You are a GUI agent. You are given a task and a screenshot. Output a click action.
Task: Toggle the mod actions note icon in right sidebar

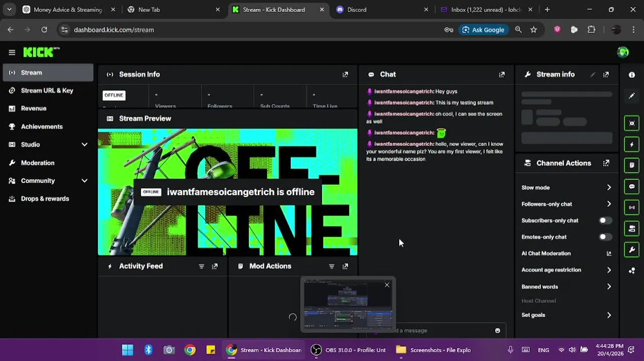[x=632, y=165]
